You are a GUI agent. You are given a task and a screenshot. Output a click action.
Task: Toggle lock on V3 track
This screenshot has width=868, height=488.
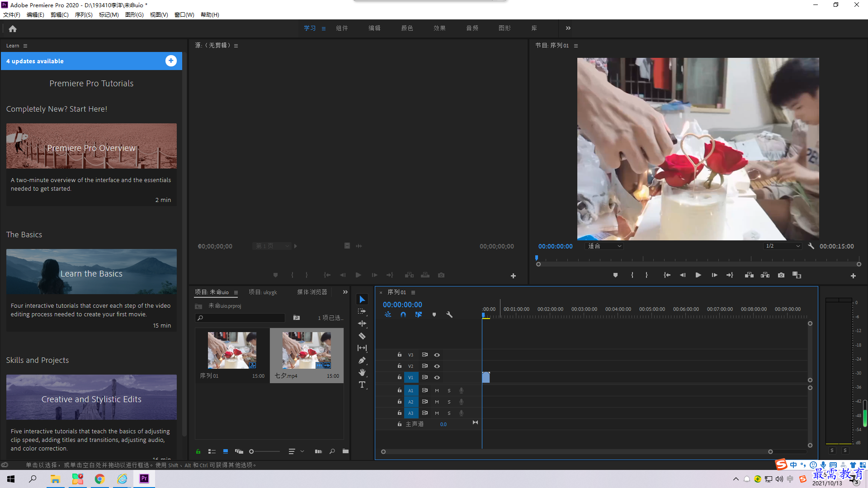point(400,355)
